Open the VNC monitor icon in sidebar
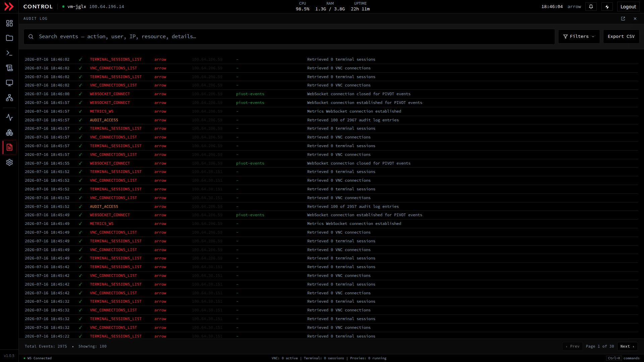 pyautogui.click(x=9, y=83)
